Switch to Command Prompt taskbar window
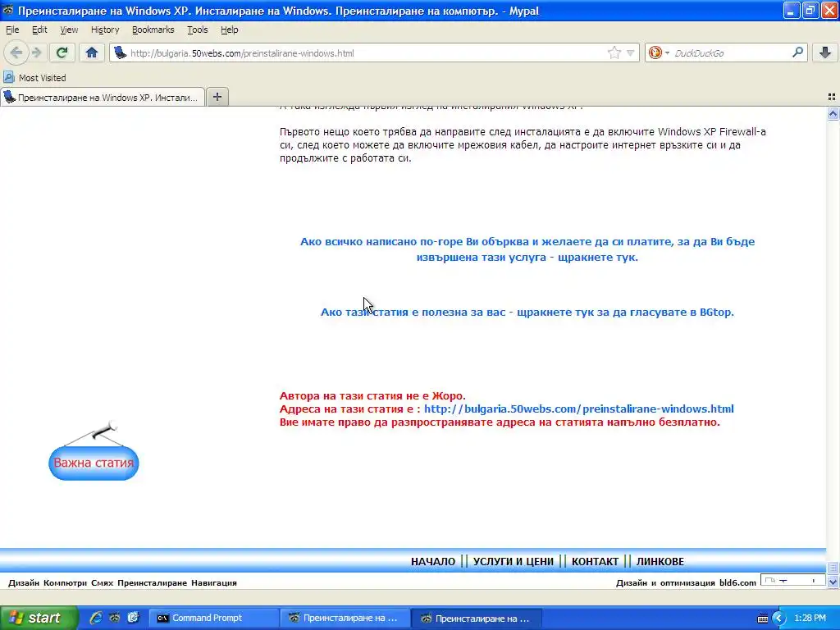 click(213, 619)
